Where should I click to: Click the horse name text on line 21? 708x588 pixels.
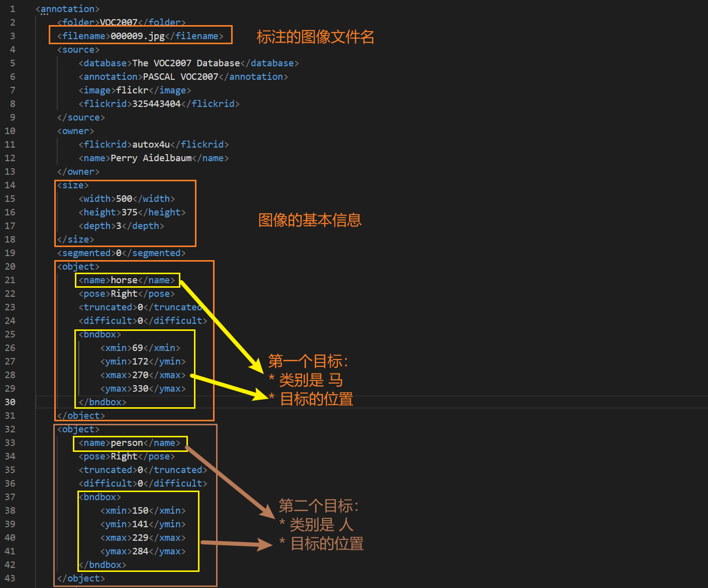coord(124,280)
